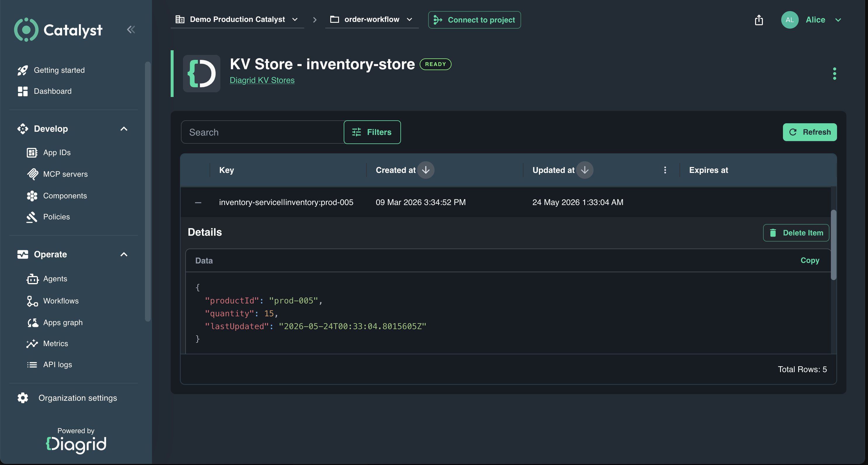Click the Catalyst logo icon
This screenshot has width=868, height=465.
point(26,30)
